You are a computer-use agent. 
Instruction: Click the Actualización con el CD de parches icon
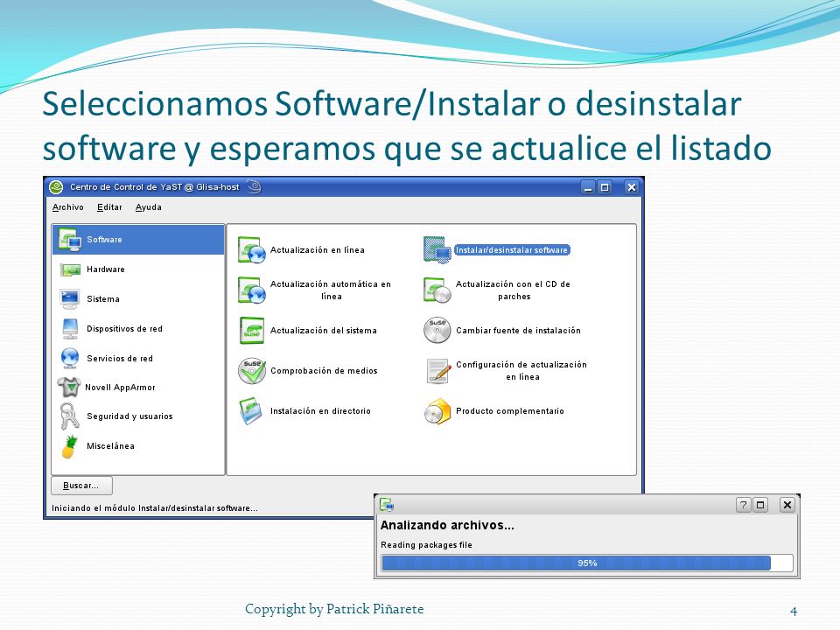coord(437,290)
